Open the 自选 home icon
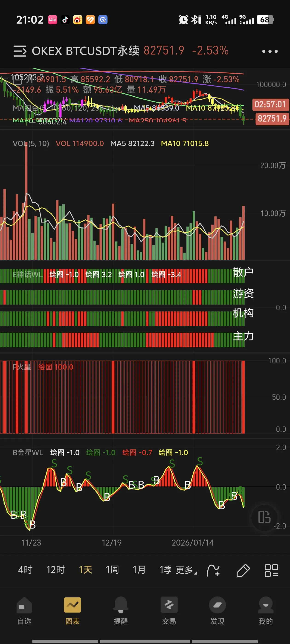290x644 pixels. (x=24, y=606)
